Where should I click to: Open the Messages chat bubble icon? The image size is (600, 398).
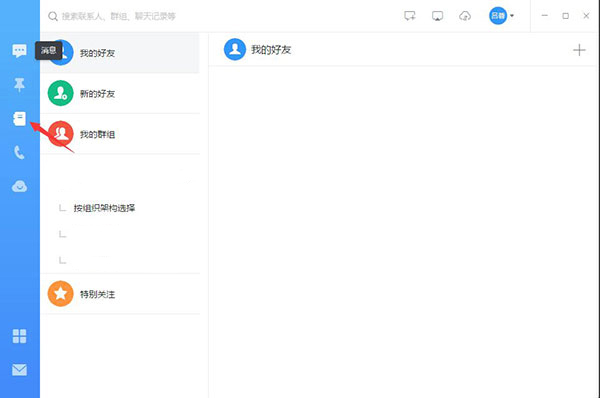point(19,50)
